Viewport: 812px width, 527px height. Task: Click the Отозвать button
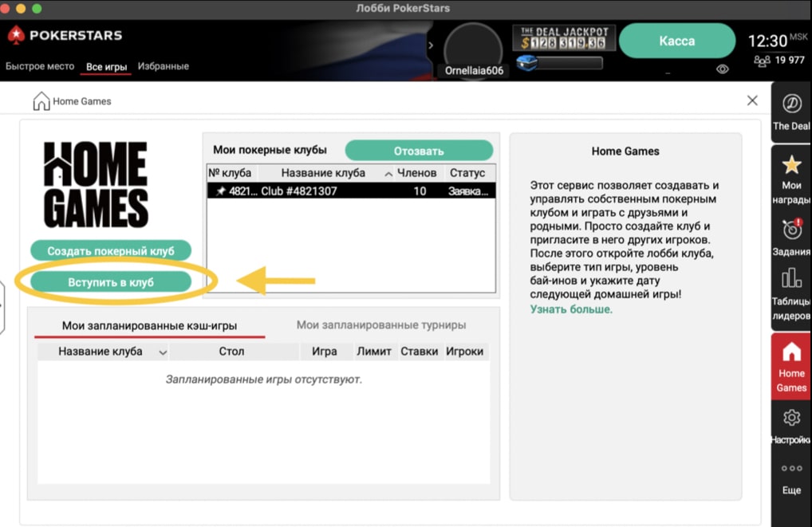[x=419, y=151]
